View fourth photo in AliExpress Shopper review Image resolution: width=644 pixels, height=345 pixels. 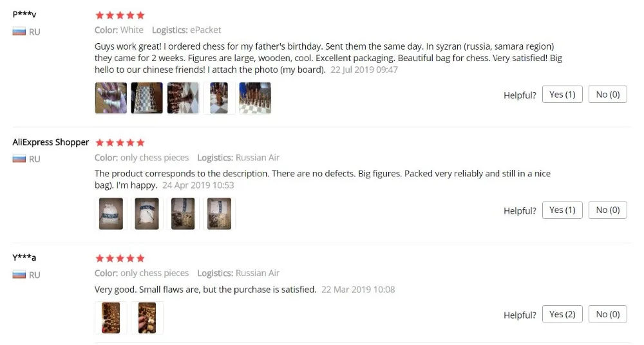tap(219, 214)
